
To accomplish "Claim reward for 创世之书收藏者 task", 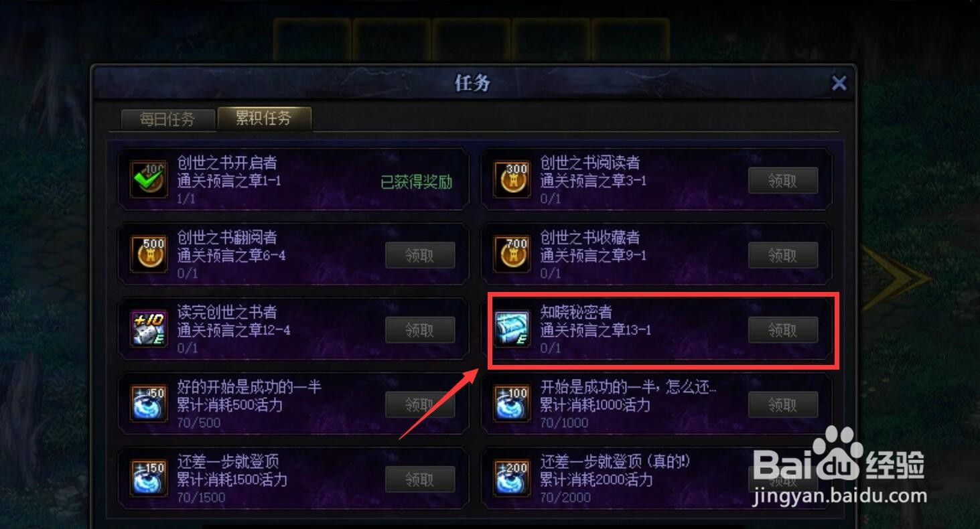I will (x=782, y=255).
